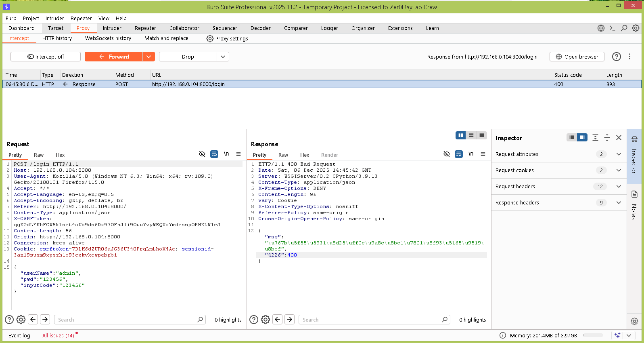Image resolution: width=644 pixels, height=343 pixels.
Task: Open the terminal console icon in top bar
Action: click(x=613, y=28)
